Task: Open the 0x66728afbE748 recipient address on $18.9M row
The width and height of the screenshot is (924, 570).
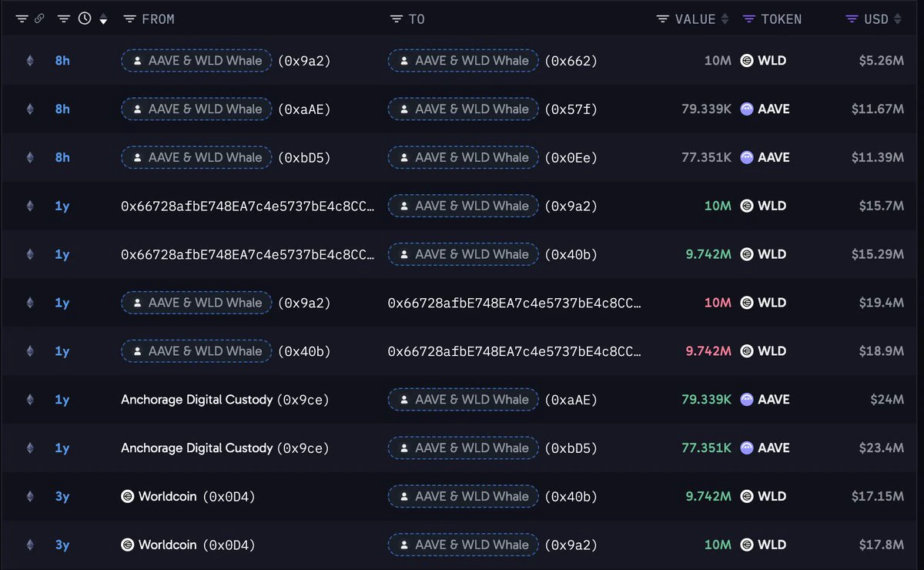Action: click(x=514, y=351)
